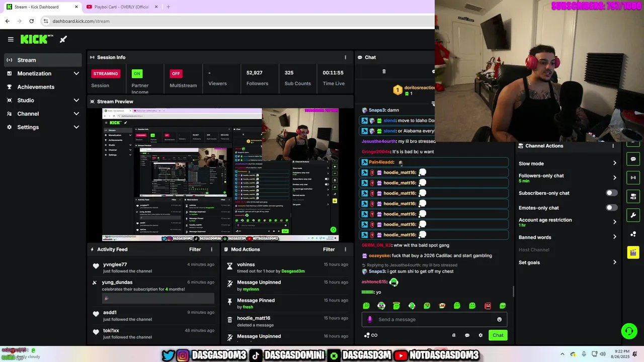The image size is (644, 362).
Task: Click green fullscreen button on stream preview
Action: click(333, 230)
